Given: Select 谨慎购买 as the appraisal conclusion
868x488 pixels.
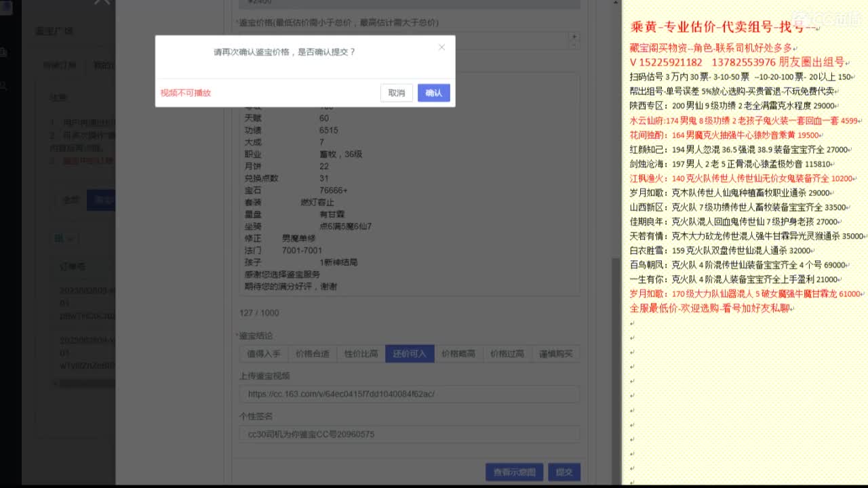Looking at the screenshot, I should [x=556, y=354].
